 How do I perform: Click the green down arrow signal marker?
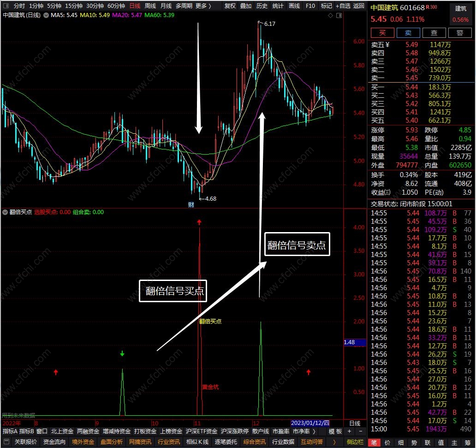(122, 354)
